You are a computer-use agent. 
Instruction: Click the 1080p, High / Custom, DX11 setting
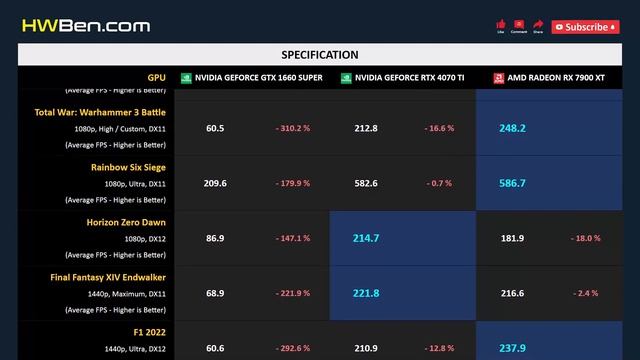[x=120, y=129]
